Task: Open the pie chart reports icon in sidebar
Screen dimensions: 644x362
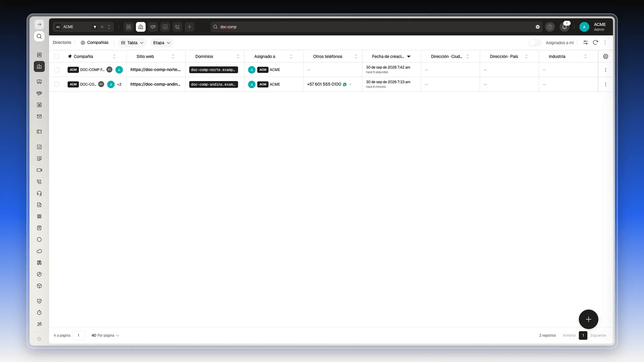Action: tap(39, 274)
